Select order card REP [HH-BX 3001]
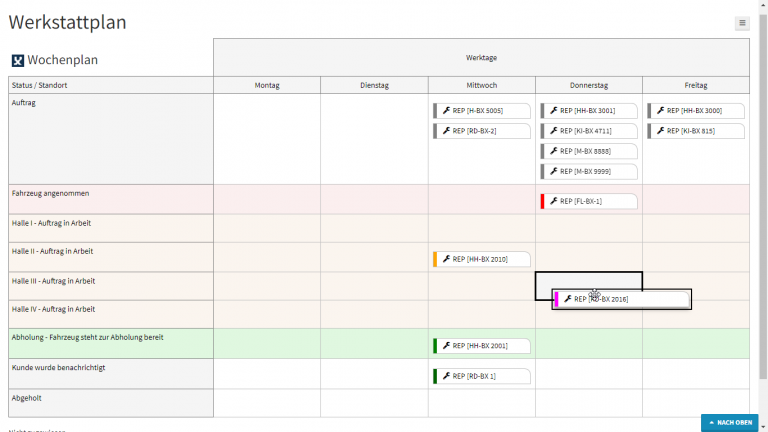The width and height of the screenshot is (768, 432). [x=589, y=111]
